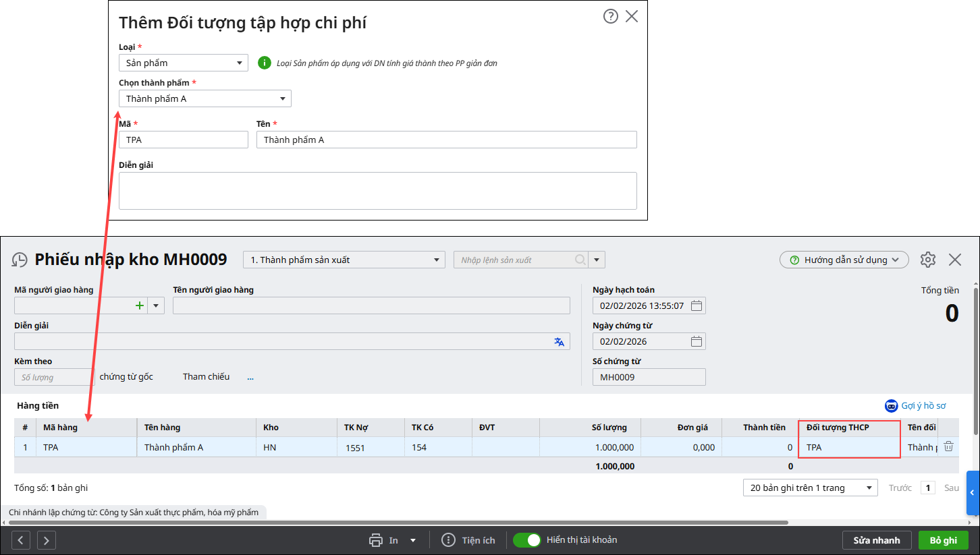
Task: Click the green plus icon to add deliverer
Action: 140,305
